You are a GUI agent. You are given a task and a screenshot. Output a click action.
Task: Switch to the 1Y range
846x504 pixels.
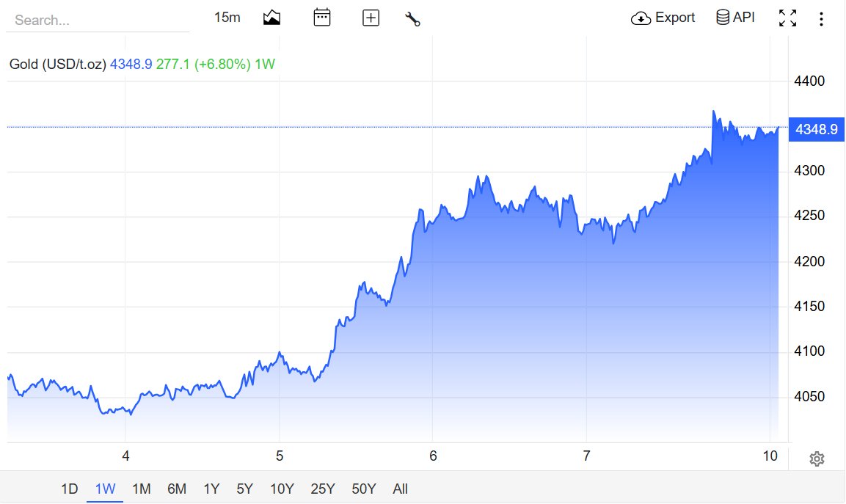[x=211, y=489]
